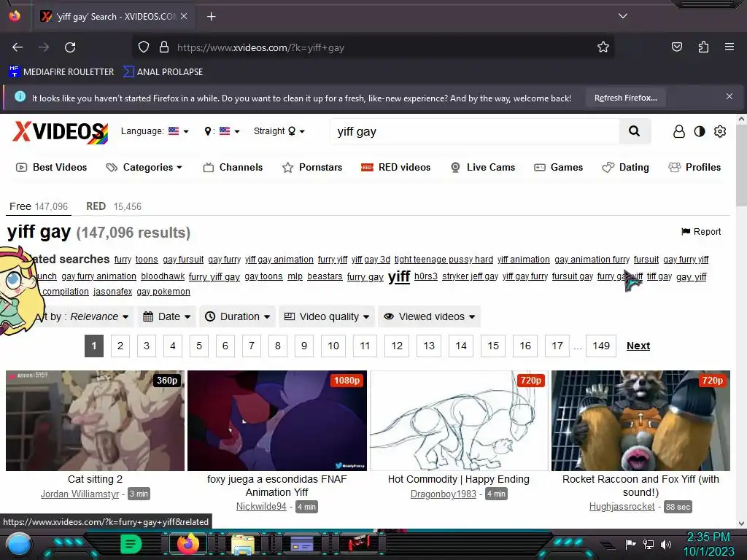List all tabs via the chevron

[623, 16]
